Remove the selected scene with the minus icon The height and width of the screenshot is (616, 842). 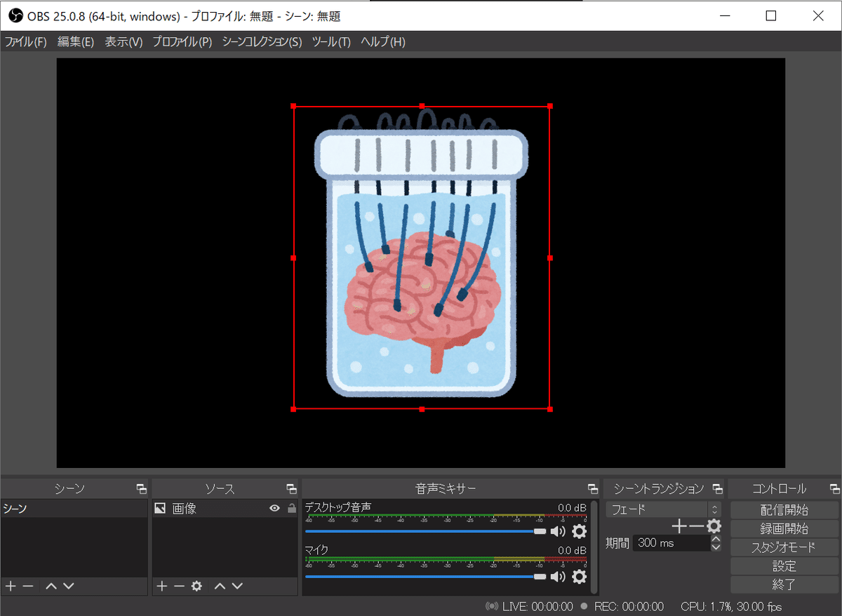[28, 586]
